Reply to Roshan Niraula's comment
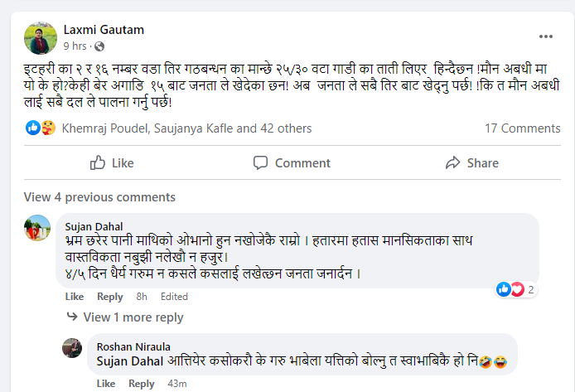This screenshot has width=575, height=392. click(x=142, y=384)
